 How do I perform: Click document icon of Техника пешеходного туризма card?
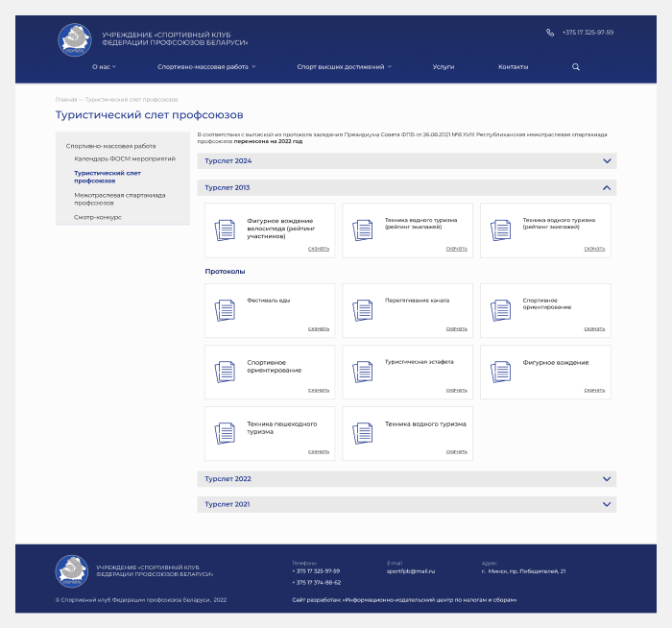225,433
